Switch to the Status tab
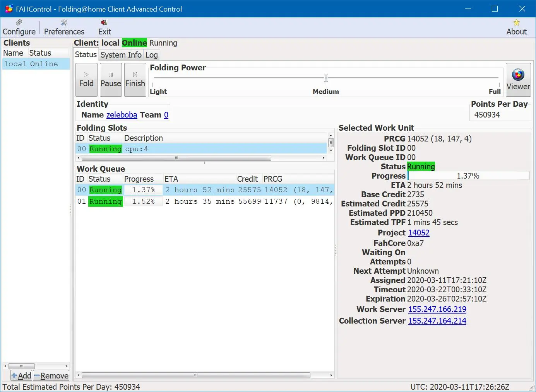Screen dimensions: 536x392 86,55
